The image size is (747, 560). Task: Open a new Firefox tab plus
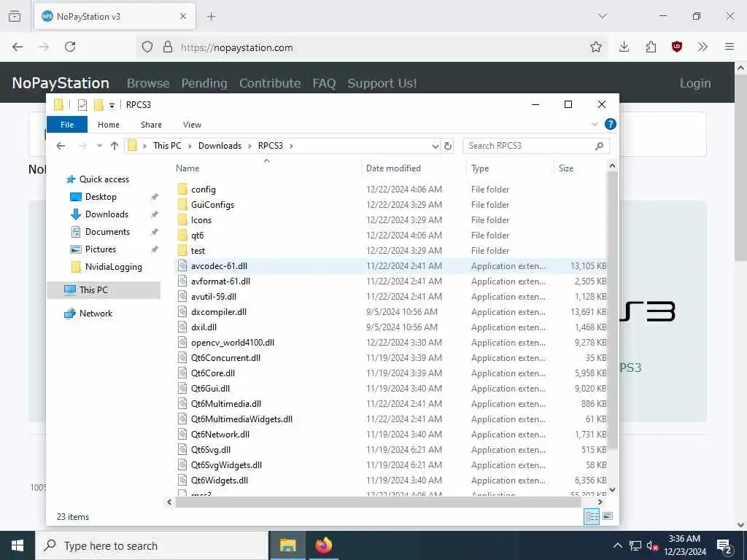tap(212, 17)
